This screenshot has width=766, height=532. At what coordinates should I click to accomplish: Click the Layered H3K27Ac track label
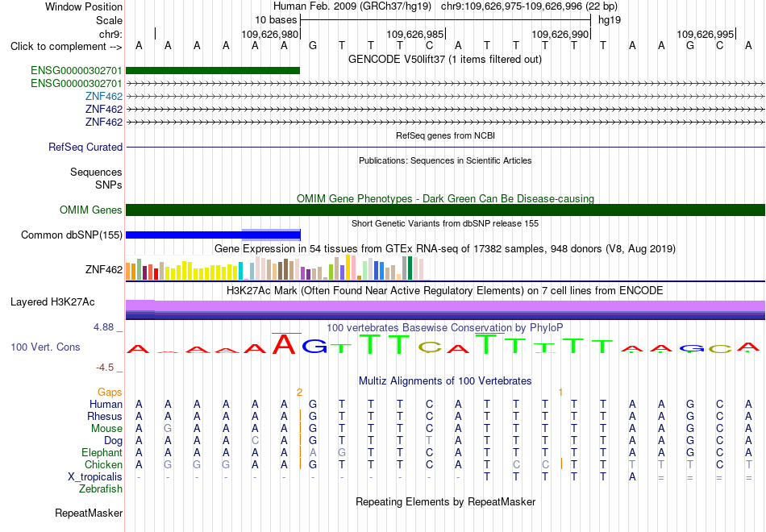52,302
